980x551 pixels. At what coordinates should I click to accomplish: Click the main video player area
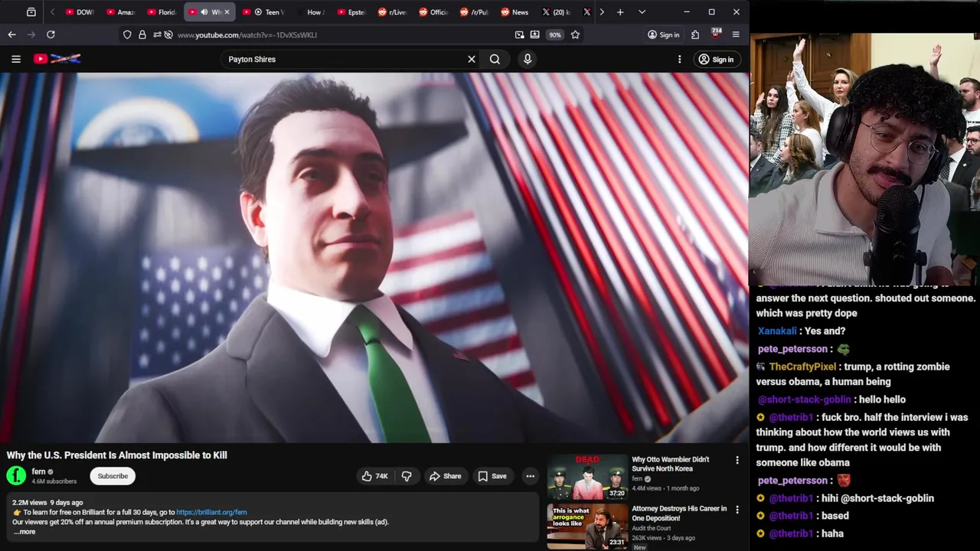[x=374, y=258]
